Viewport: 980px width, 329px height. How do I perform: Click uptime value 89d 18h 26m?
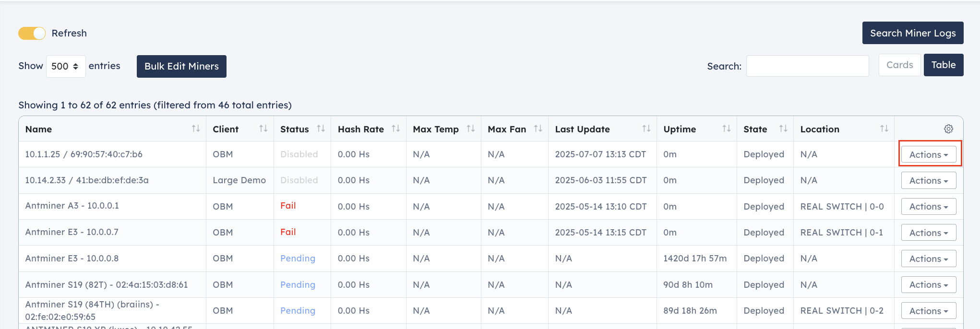click(690, 311)
